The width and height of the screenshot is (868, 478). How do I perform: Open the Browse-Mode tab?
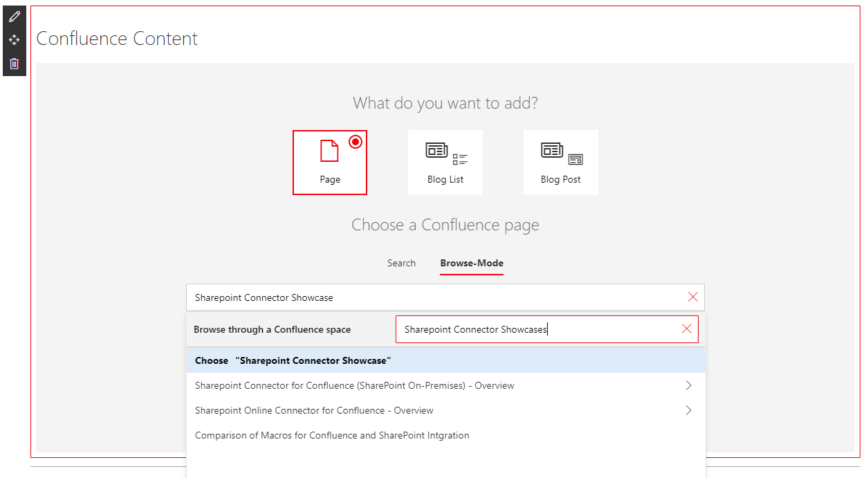471,264
